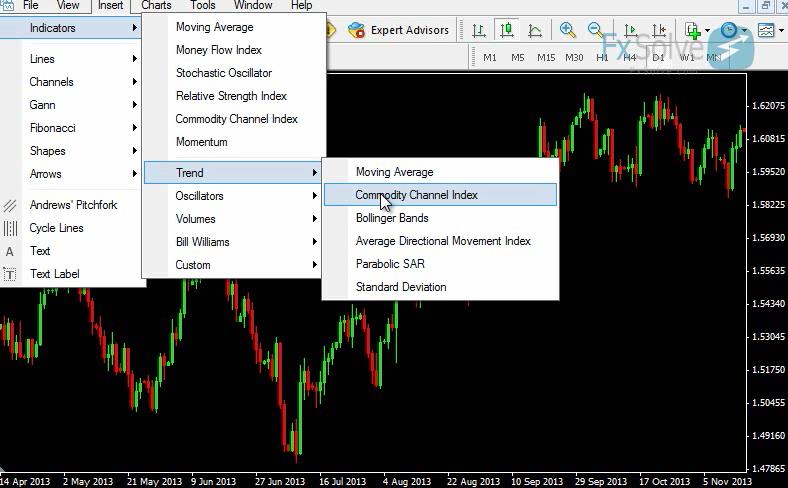Viewport: 788px width, 488px height.
Task: Select Relative Strength Index menu entry
Action: point(231,96)
